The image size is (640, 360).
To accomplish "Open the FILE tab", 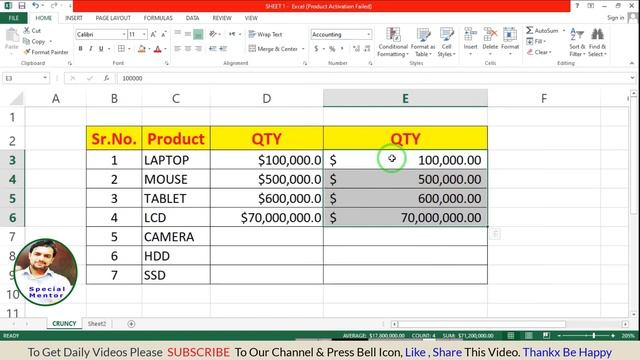I will pyautogui.click(x=13, y=18).
